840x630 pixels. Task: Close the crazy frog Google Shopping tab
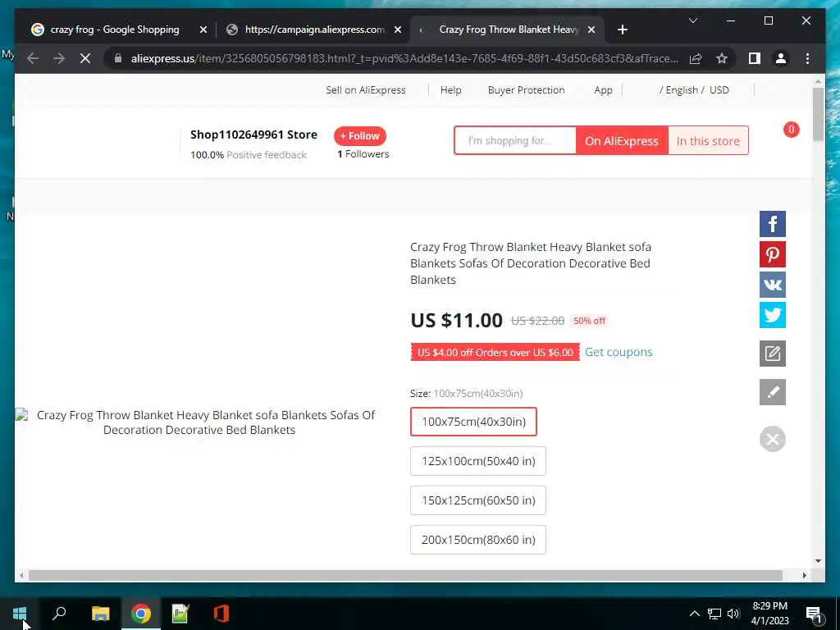click(x=203, y=30)
